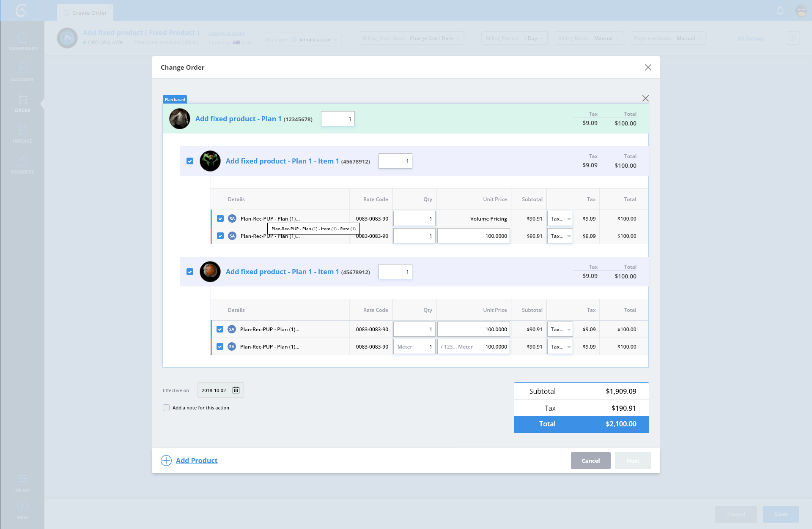The width and height of the screenshot is (812, 529).
Task: Uncheck the Meter rate row checkbox
Action: tap(220, 346)
